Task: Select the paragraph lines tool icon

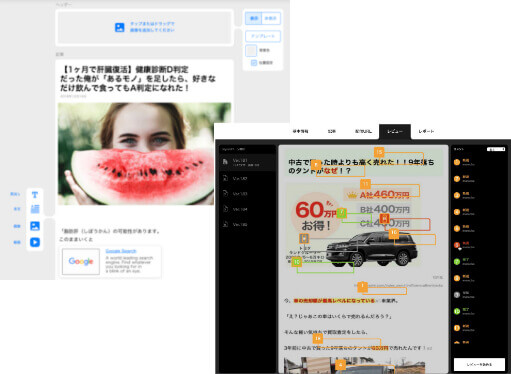Action: (35, 209)
